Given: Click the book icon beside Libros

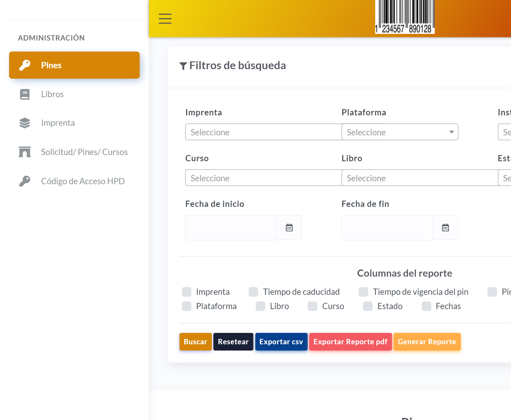Looking at the screenshot, I should 25,94.
